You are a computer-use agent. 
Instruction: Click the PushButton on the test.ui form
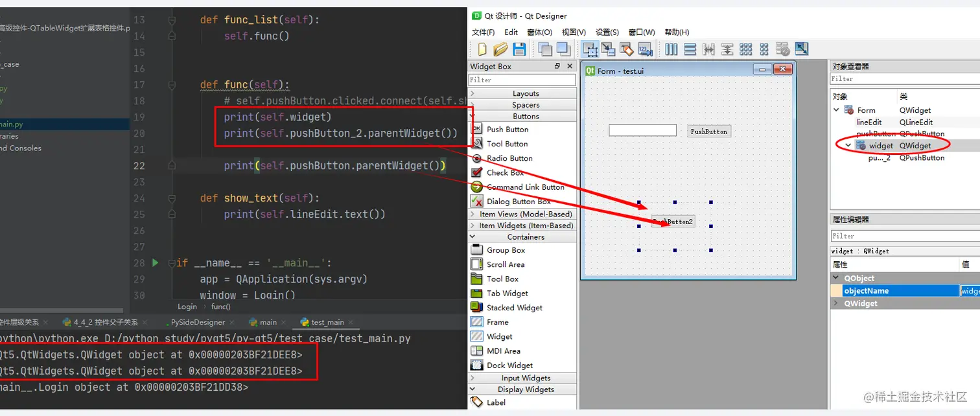(709, 131)
